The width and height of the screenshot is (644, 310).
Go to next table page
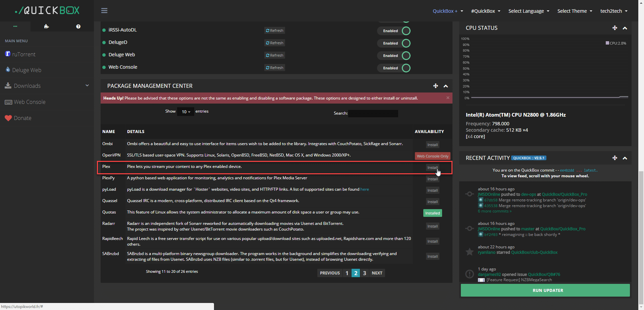pos(377,273)
